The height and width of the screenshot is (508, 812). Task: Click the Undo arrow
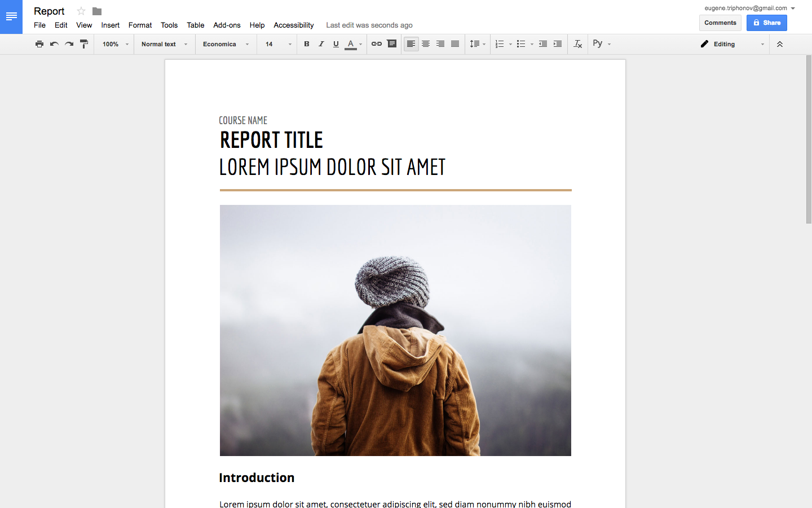coord(54,44)
